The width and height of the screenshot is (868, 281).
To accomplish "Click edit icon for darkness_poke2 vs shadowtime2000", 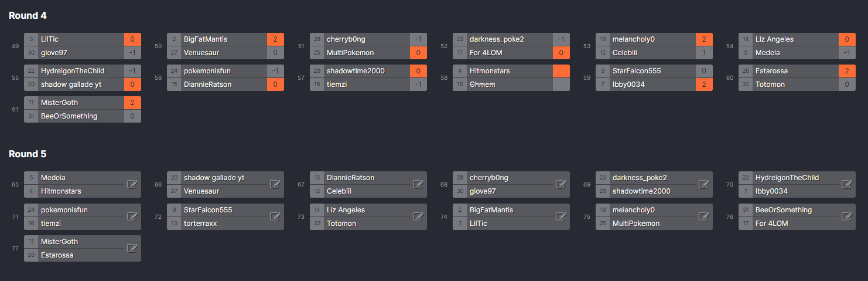I will 704,184.
